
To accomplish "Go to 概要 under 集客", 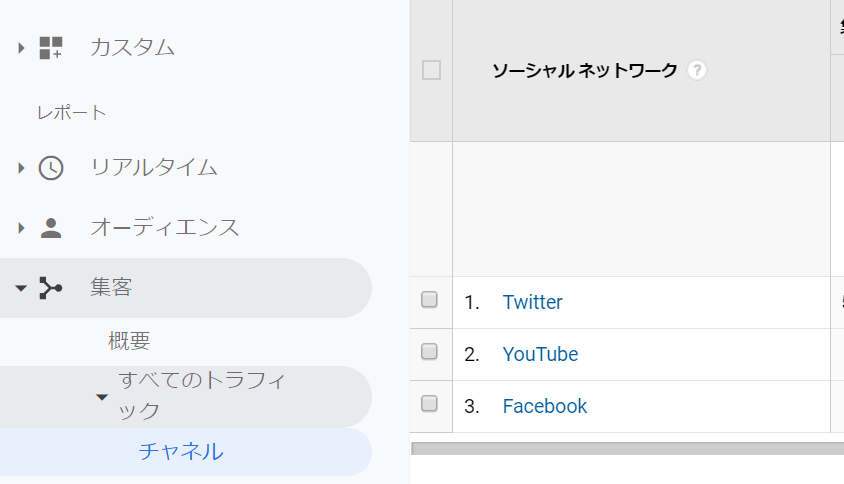I will tap(129, 341).
